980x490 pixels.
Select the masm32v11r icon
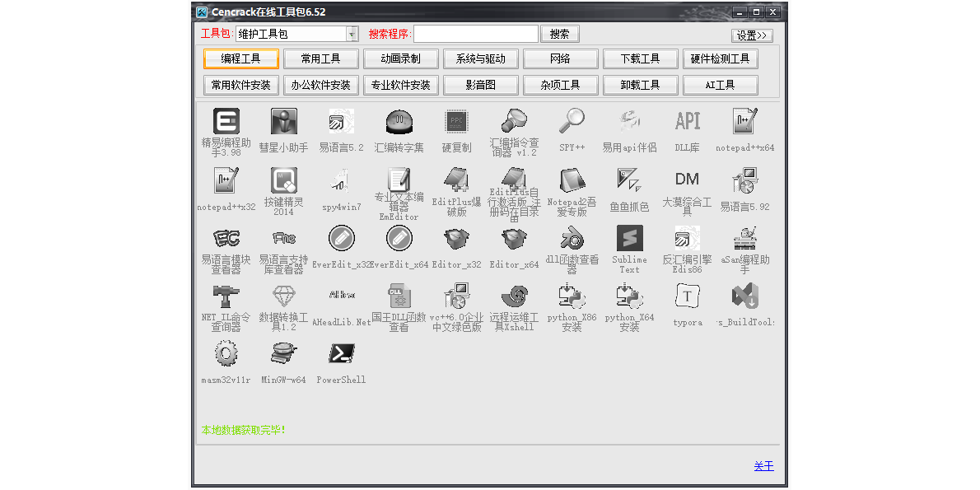tap(226, 352)
